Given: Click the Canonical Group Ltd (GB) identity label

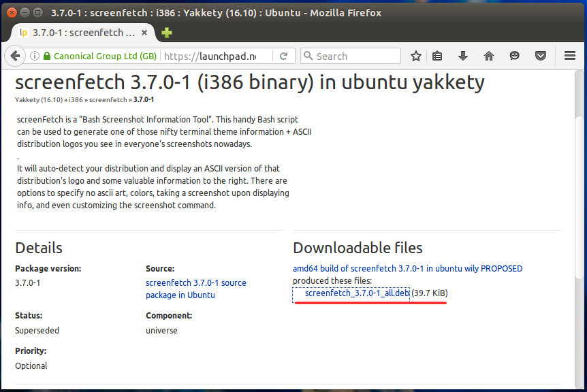Looking at the screenshot, I should click(x=105, y=56).
